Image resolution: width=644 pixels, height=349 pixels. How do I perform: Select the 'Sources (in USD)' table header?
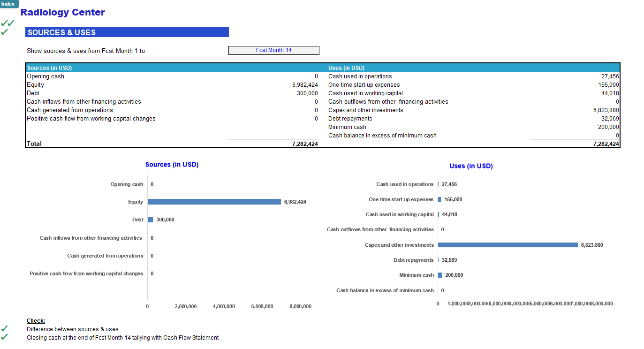(49, 68)
